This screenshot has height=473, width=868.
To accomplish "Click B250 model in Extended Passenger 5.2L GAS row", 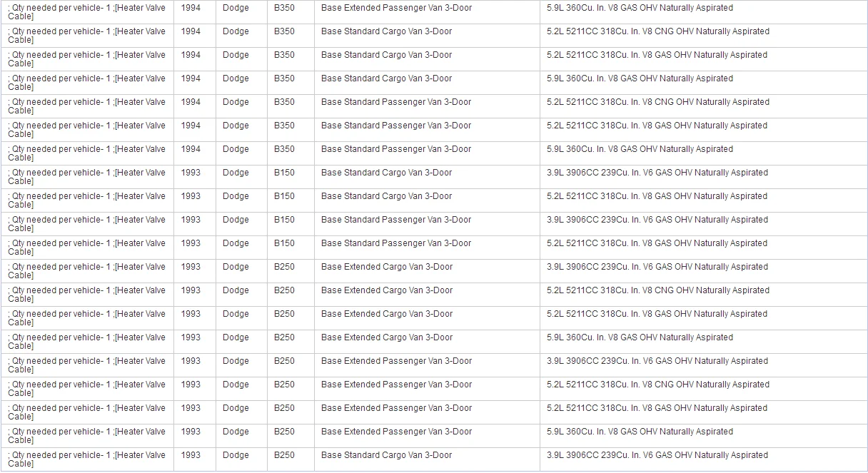I will click(x=284, y=408).
